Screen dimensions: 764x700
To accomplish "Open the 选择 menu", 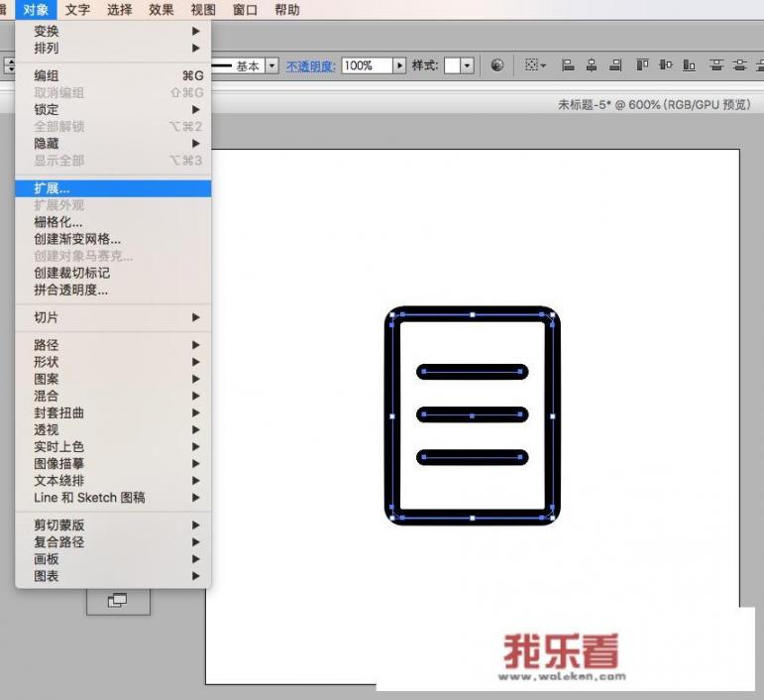I will [x=119, y=10].
